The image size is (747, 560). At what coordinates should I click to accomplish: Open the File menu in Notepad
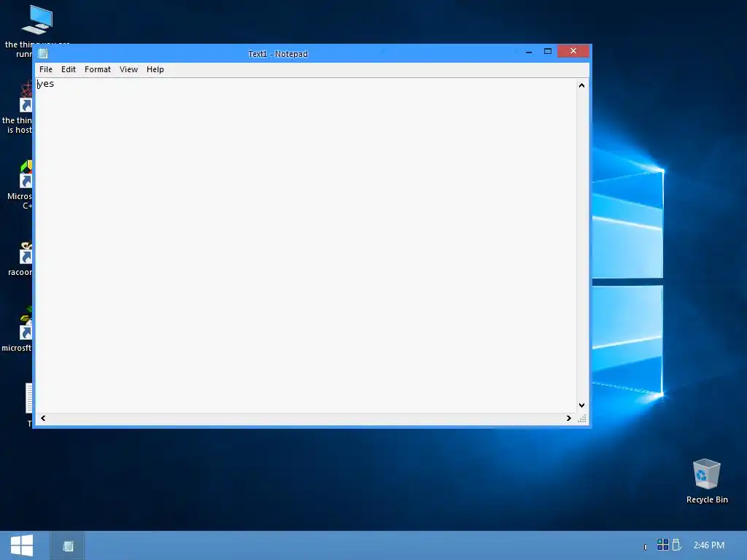pyautogui.click(x=46, y=69)
